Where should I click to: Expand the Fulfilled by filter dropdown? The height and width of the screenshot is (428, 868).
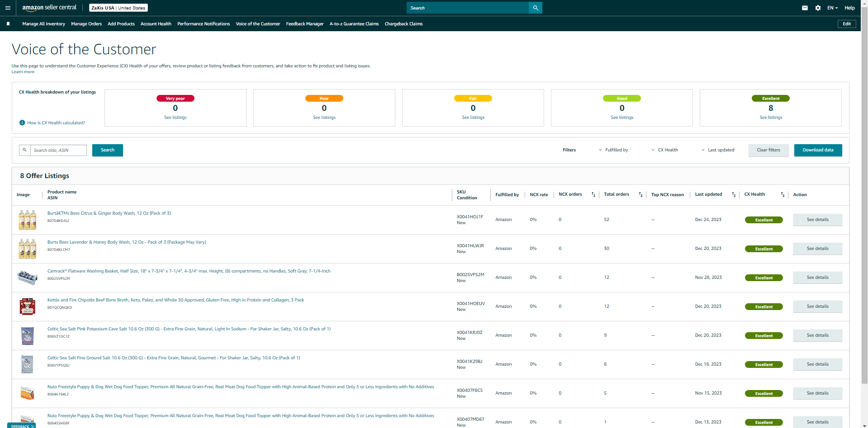click(x=613, y=150)
